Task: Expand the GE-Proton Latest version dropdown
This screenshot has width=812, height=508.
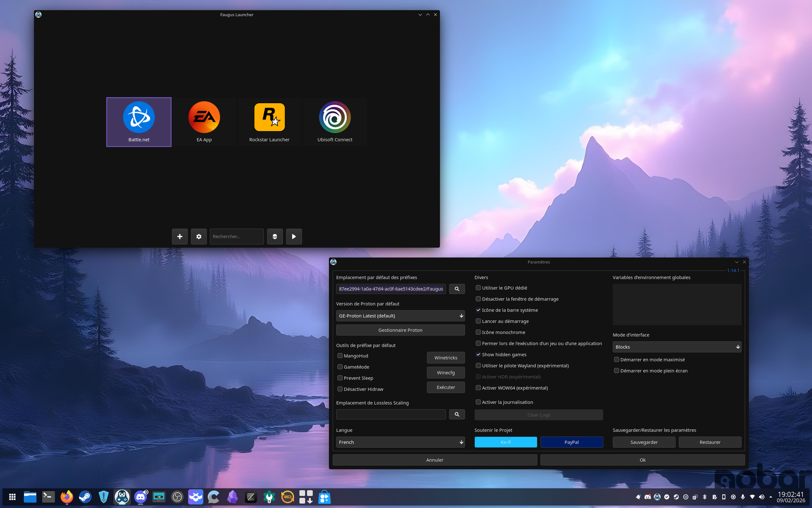Action: pos(400,316)
